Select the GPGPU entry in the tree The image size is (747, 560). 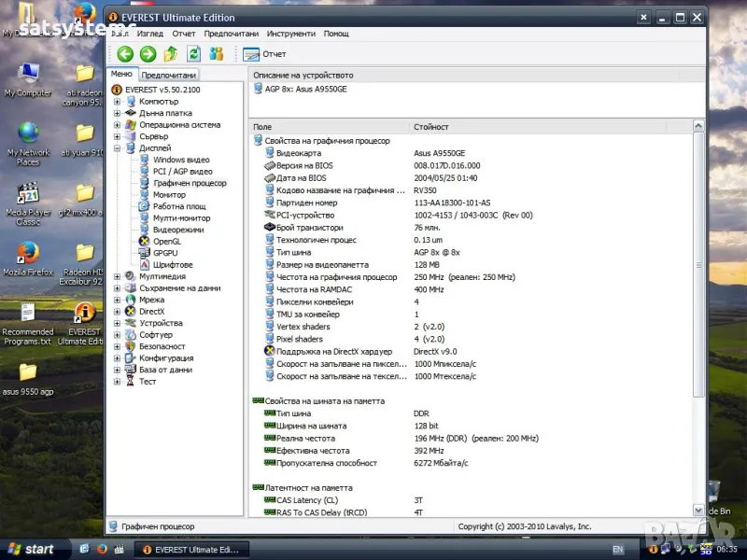pyautogui.click(x=164, y=253)
